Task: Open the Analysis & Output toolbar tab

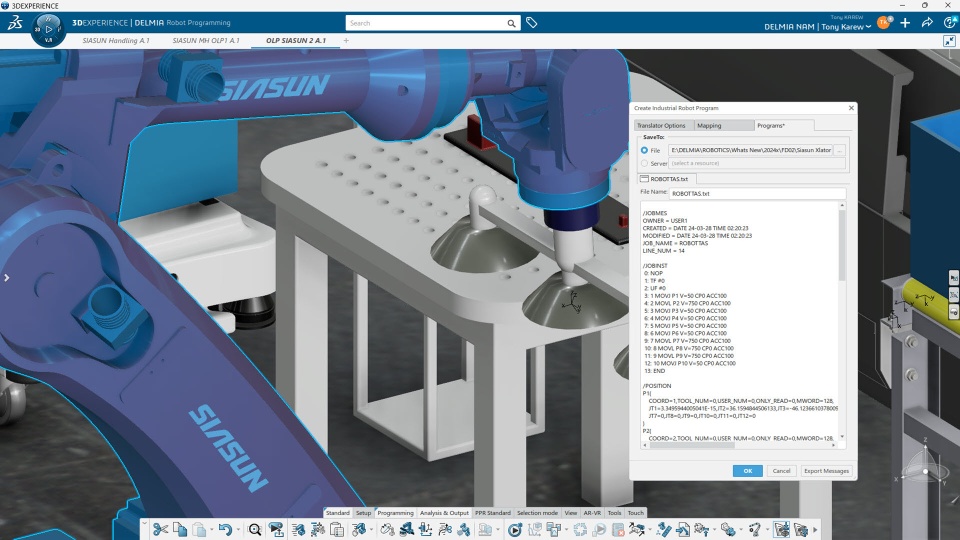Action: point(444,513)
